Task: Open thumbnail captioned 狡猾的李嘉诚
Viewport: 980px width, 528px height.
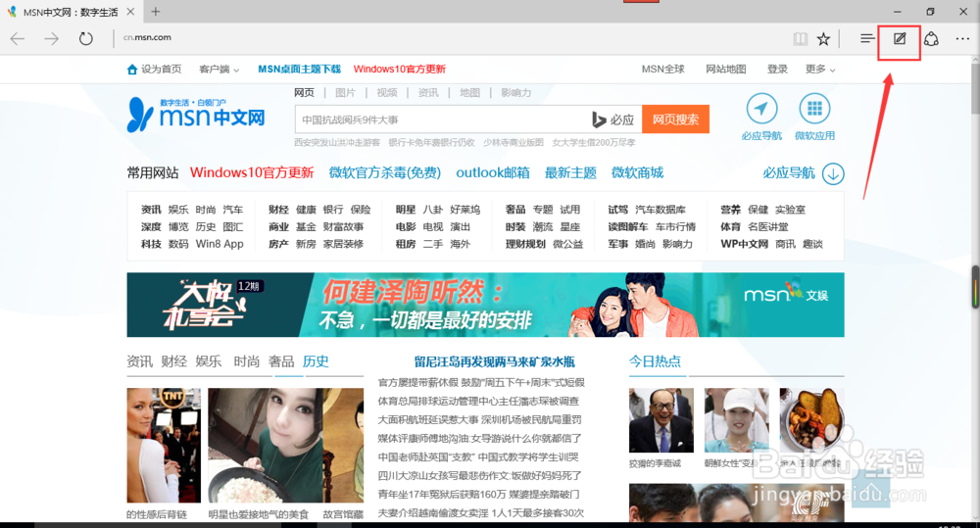Action: 661,420
